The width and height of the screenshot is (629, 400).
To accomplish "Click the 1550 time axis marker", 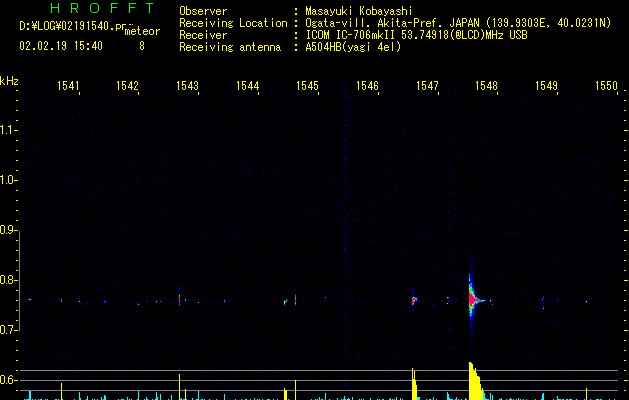I will click(607, 86).
